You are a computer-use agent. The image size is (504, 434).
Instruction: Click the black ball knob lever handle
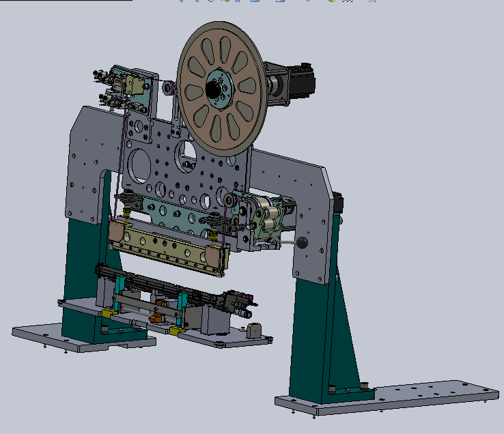302,243
